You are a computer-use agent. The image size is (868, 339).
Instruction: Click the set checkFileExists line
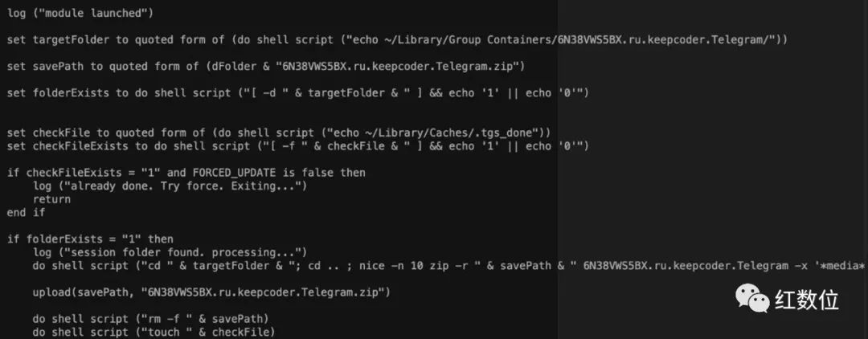coord(298,146)
